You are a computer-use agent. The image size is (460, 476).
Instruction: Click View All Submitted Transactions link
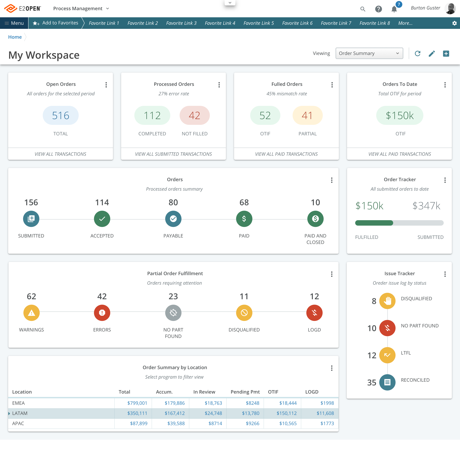[173, 154]
